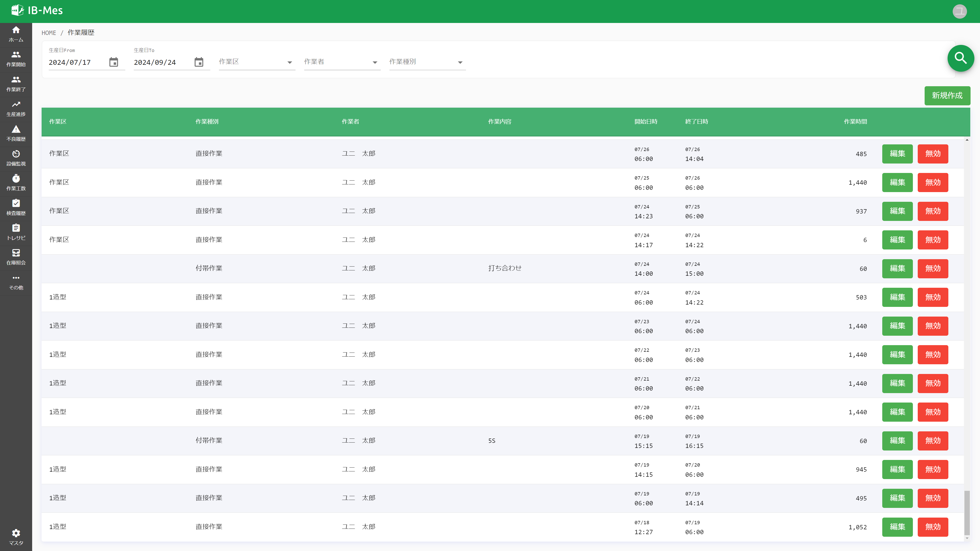The height and width of the screenshot is (551, 980).
Task: Open 作業終了 in the sidebar
Action: coord(16,84)
